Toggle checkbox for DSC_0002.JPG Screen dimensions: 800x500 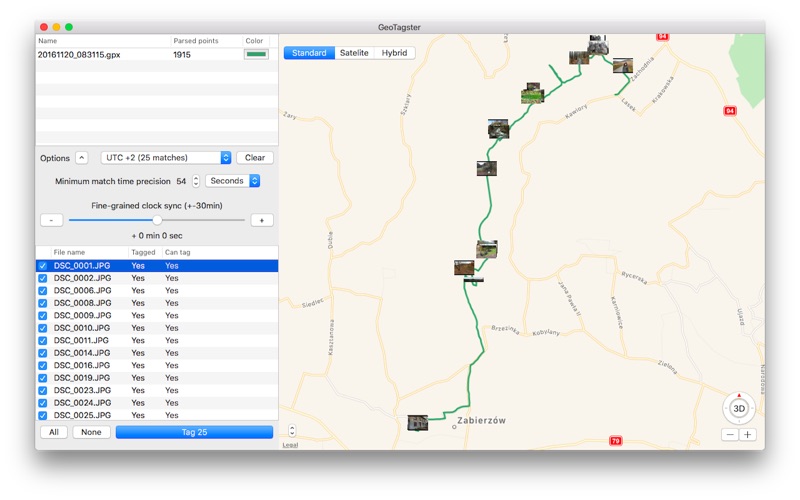pos(43,278)
